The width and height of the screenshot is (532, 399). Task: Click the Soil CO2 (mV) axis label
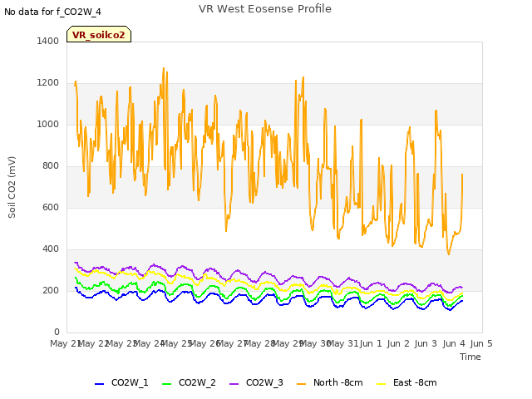(12, 187)
